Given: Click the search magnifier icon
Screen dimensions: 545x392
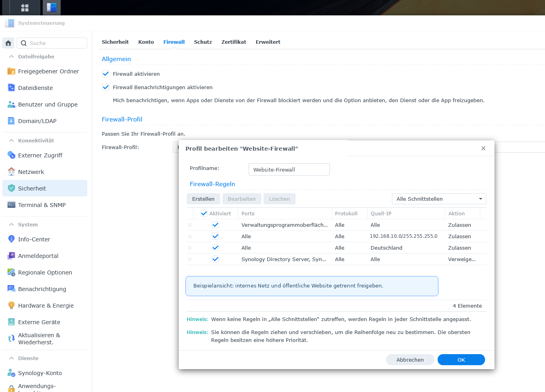Looking at the screenshot, I should click(x=24, y=43).
